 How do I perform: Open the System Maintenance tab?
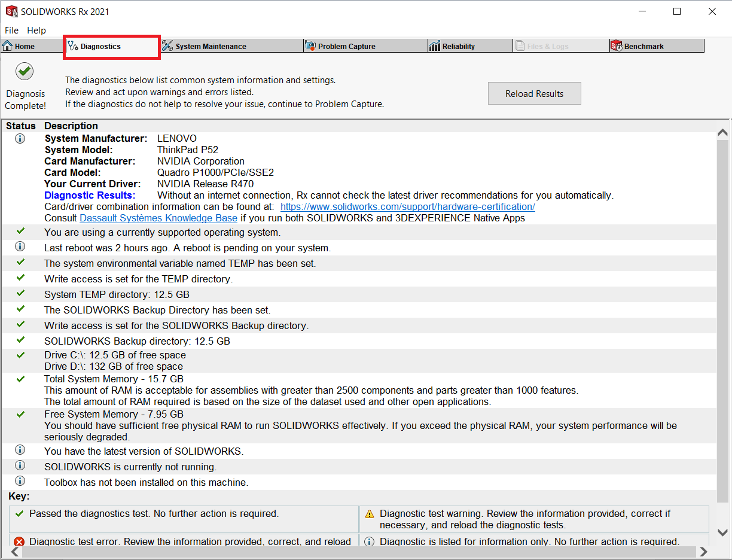(x=231, y=46)
